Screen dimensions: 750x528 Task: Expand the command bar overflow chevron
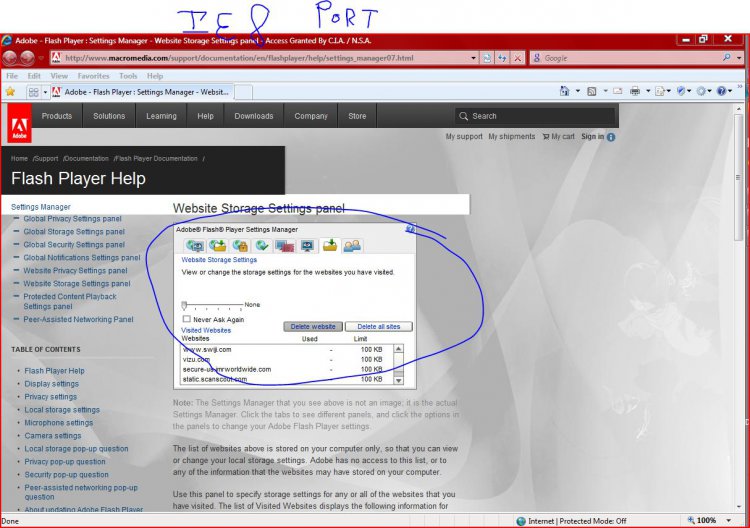(x=740, y=87)
